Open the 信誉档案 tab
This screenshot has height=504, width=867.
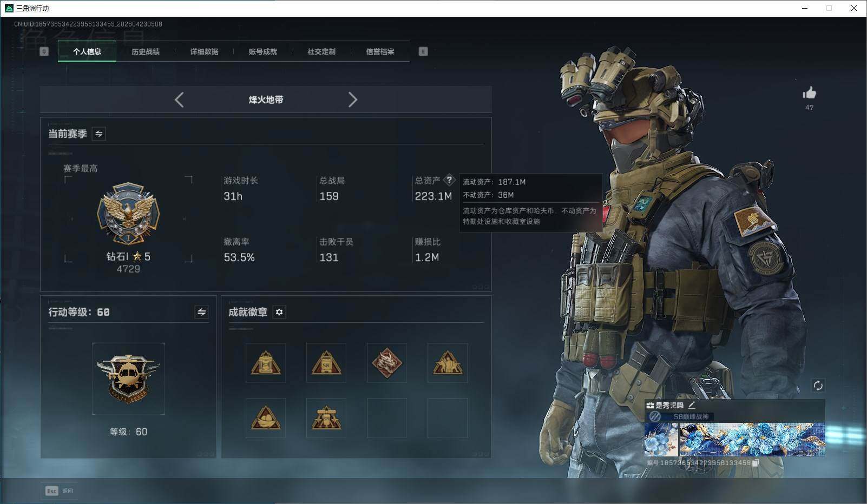[380, 51]
